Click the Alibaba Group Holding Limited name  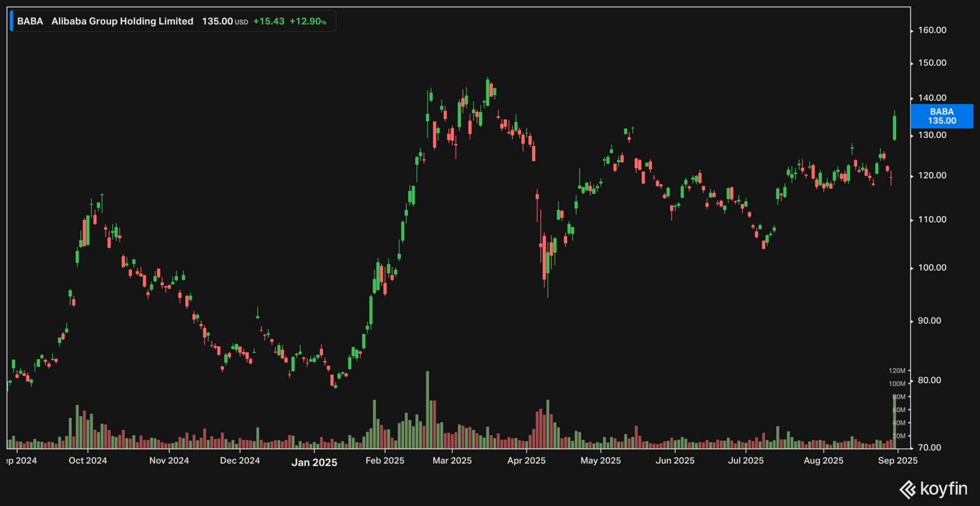[122, 21]
